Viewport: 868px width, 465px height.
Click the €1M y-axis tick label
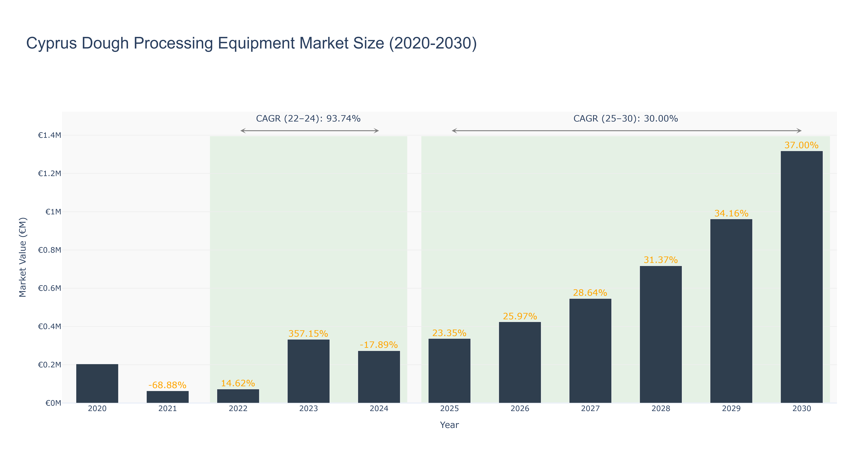(x=53, y=212)
